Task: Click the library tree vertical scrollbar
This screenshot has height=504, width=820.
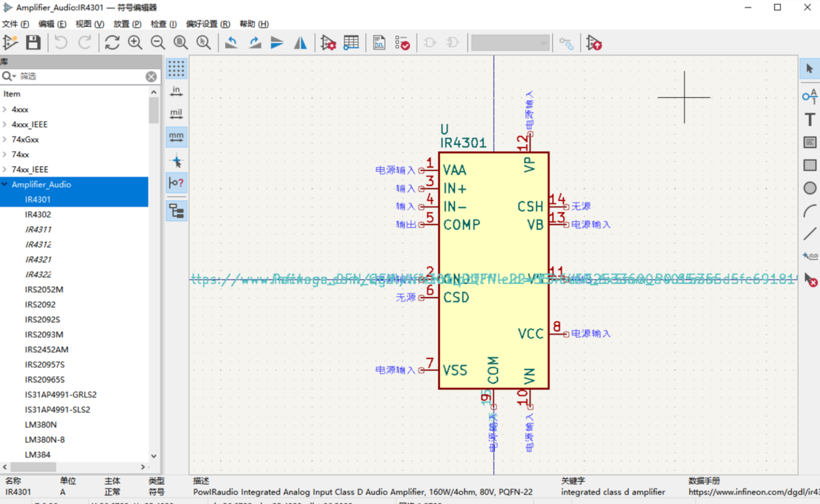Action: [x=154, y=111]
